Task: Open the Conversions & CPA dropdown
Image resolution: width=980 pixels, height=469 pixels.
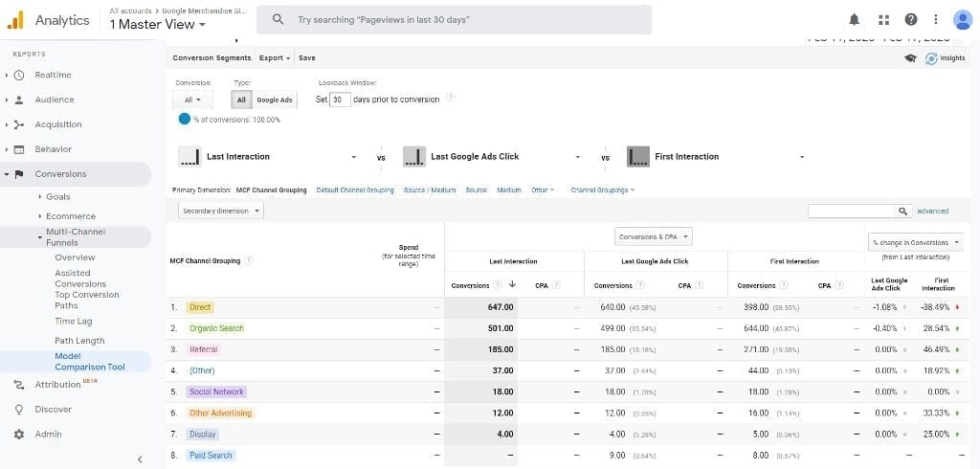Action: click(654, 237)
